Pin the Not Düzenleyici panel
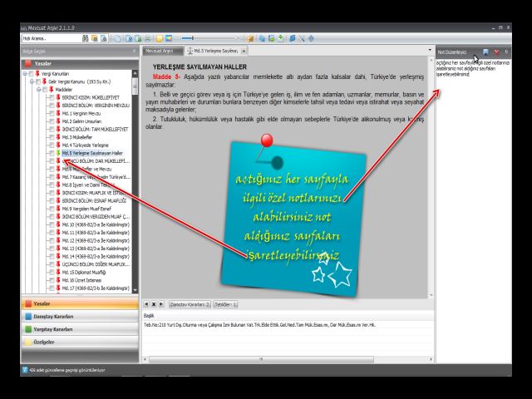 tap(506, 52)
